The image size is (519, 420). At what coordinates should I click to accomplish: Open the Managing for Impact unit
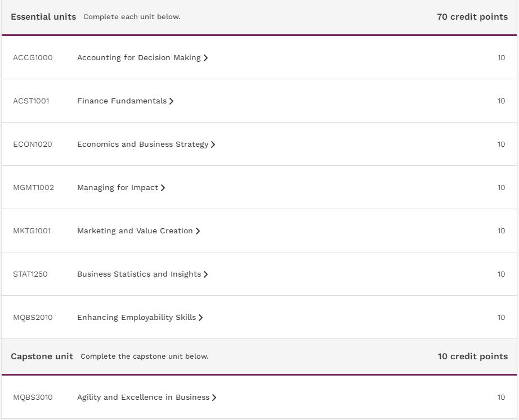pos(118,188)
